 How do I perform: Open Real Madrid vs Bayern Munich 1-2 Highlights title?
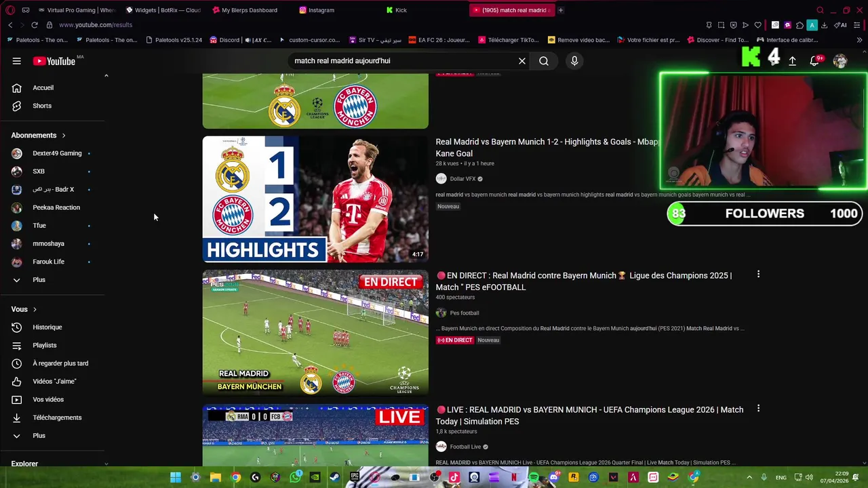[x=547, y=148]
